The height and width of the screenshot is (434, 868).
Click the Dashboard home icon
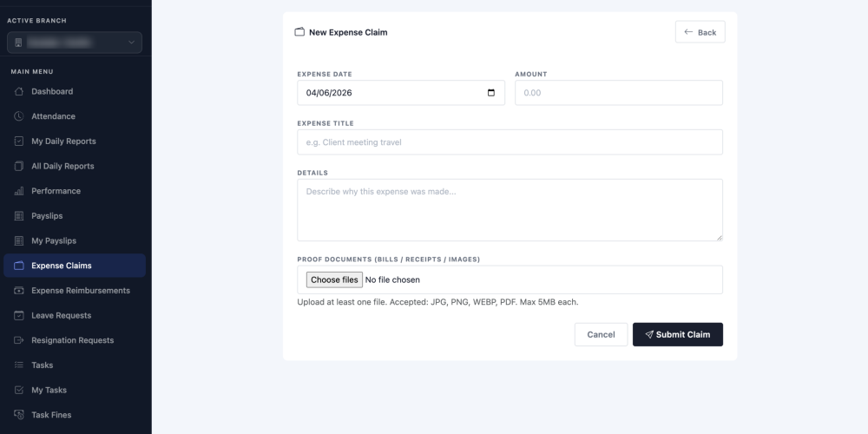[19, 91]
